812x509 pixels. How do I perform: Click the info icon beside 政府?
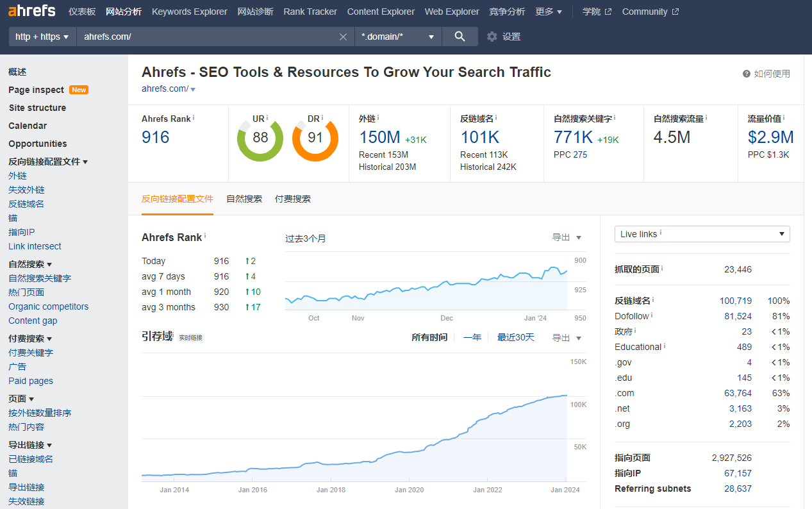[x=635, y=331]
